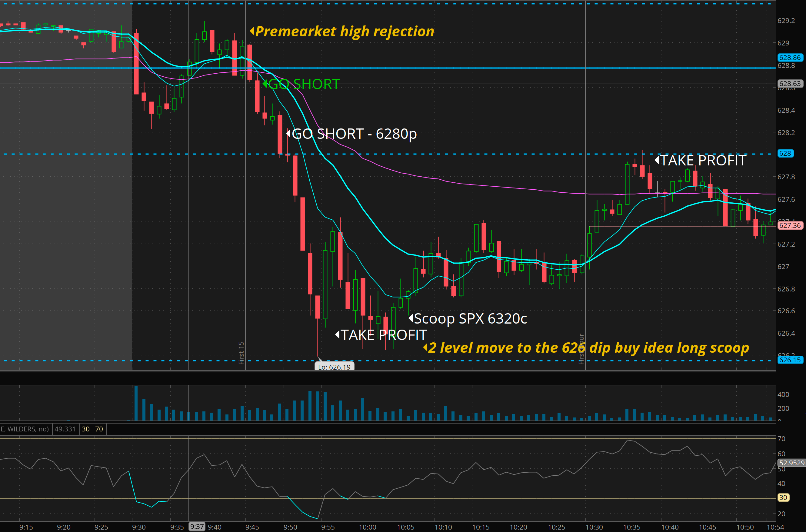Click the First 15 vertical line label

241,353
